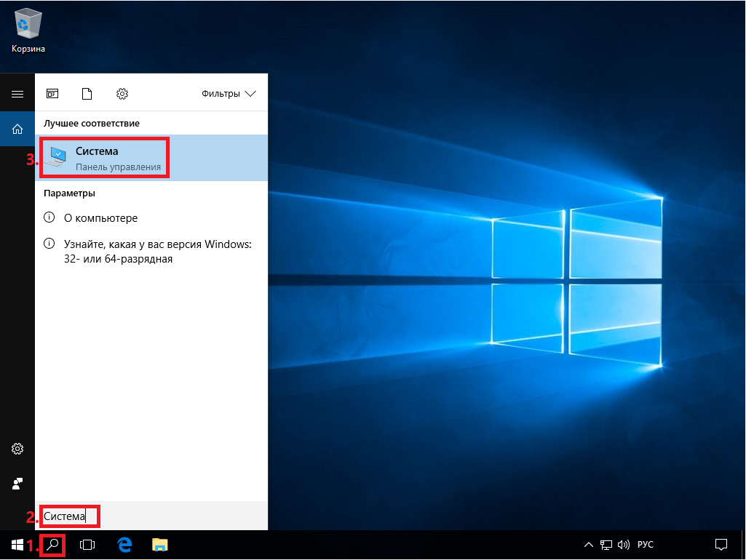Filter search results by documents icon
The height and width of the screenshot is (560, 746).
point(87,94)
